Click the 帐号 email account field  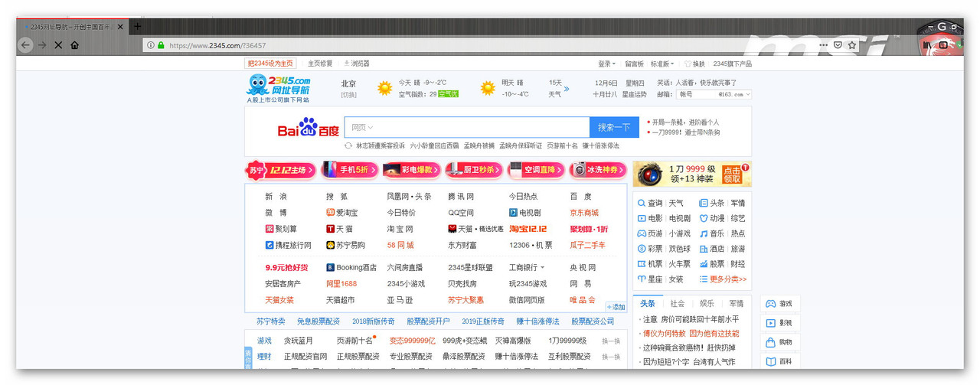(695, 94)
